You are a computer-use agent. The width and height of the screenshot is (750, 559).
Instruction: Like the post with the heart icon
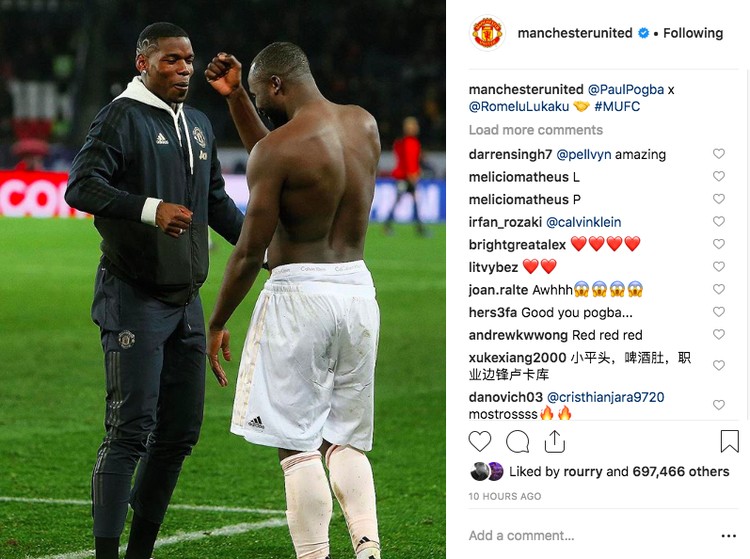pyautogui.click(x=480, y=441)
